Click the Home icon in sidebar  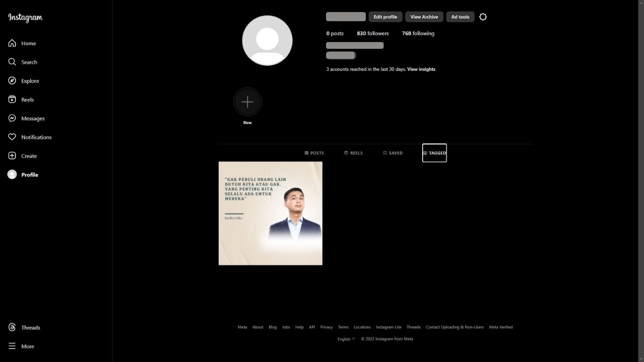(x=12, y=43)
